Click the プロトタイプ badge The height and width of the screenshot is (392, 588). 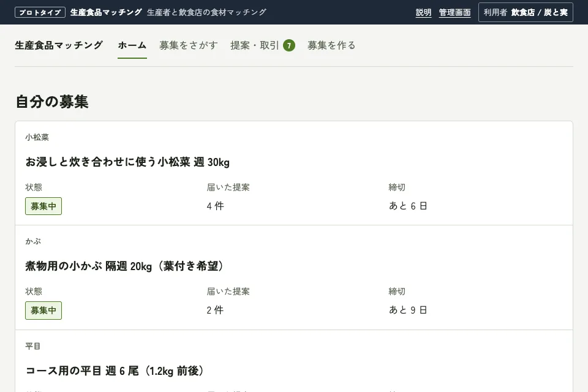point(40,12)
